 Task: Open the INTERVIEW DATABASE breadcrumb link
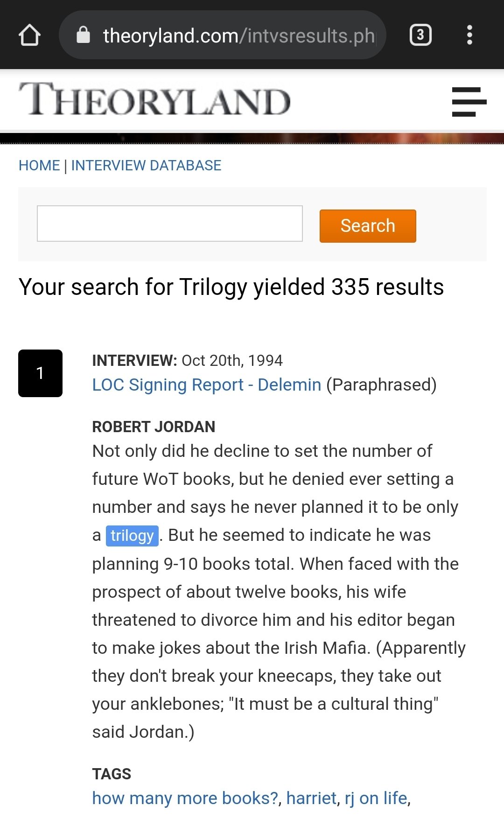point(146,166)
